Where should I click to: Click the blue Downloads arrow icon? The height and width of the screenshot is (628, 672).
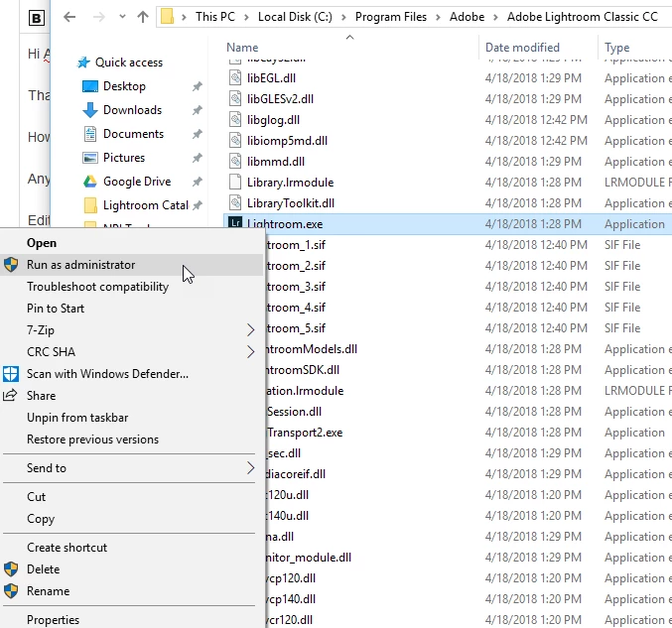90,110
